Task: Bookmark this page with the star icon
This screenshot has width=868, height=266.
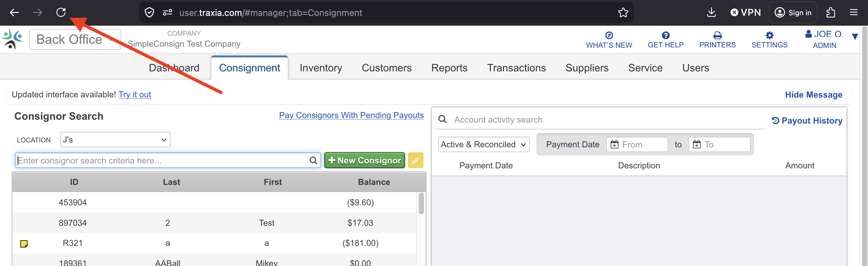Action: click(623, 12)
